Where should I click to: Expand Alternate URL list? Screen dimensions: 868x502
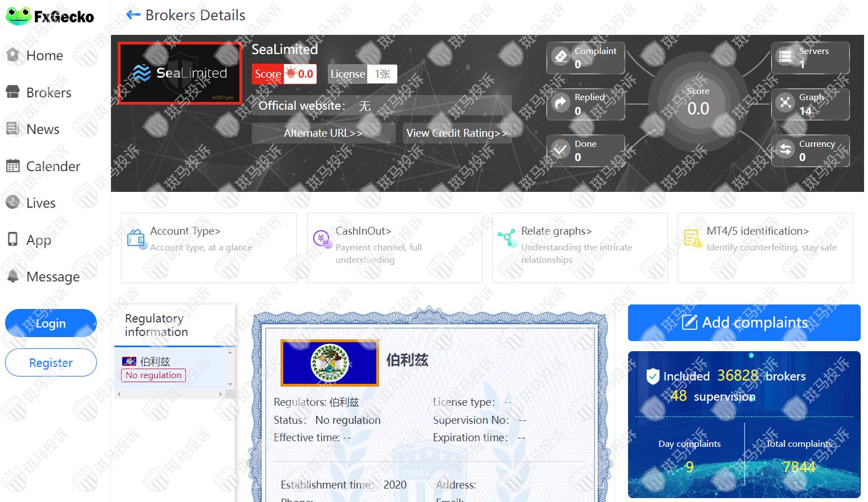323,133
